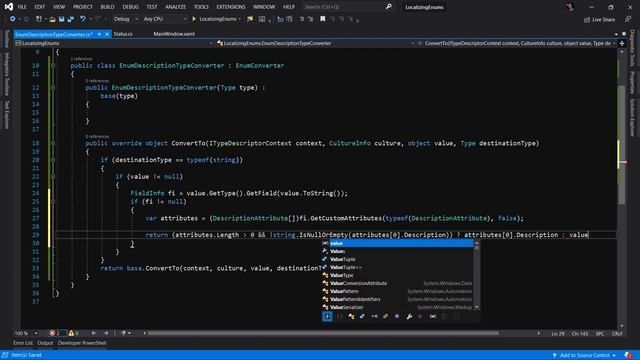
Task: Toggle pin on EnumDescriptionTypeConverter.cs tab
Action: [99, 34]
